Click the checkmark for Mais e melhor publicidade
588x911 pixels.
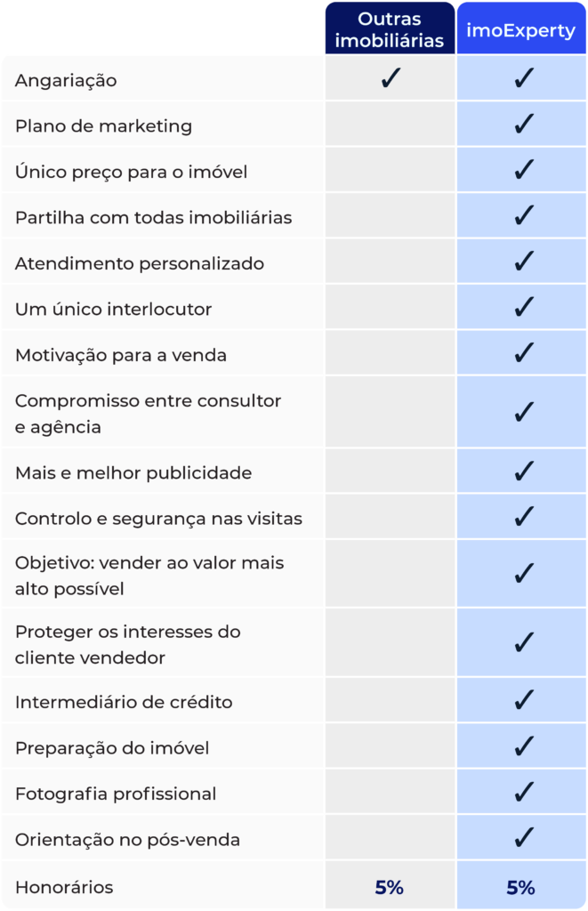coord(523,472)
